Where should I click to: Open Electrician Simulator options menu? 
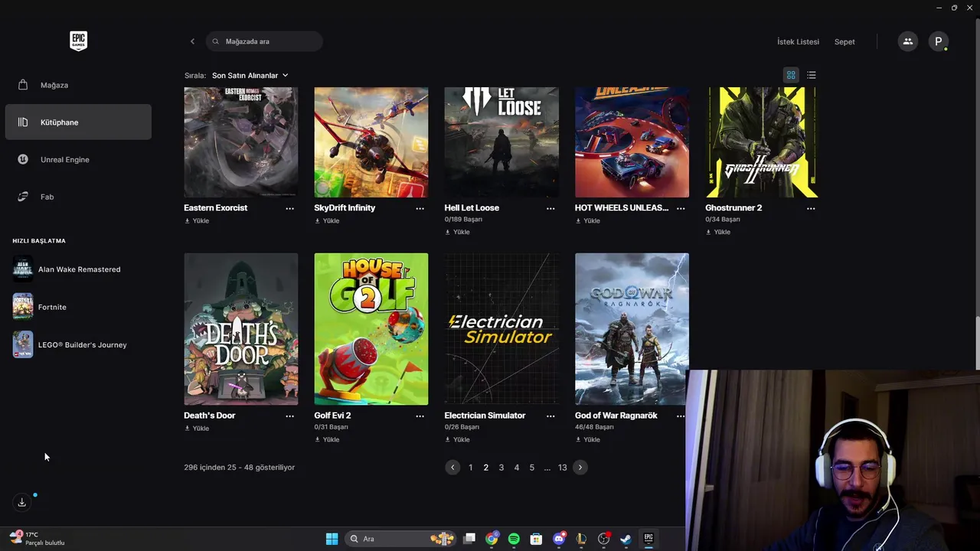click(x=550, y=416)
